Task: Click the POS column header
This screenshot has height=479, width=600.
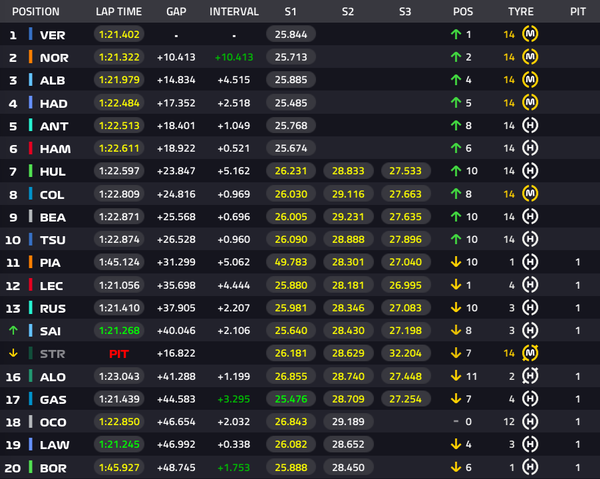Action: [x=463, y=11]
